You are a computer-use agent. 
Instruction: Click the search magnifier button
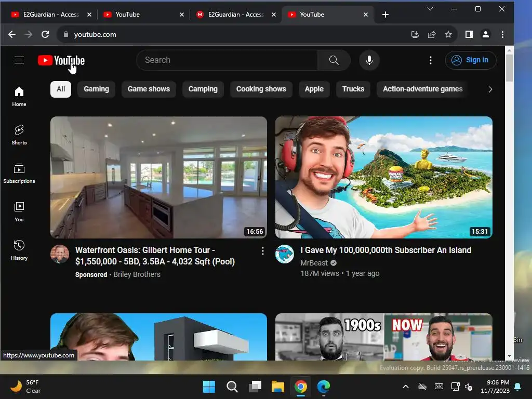tap(334, 60)
